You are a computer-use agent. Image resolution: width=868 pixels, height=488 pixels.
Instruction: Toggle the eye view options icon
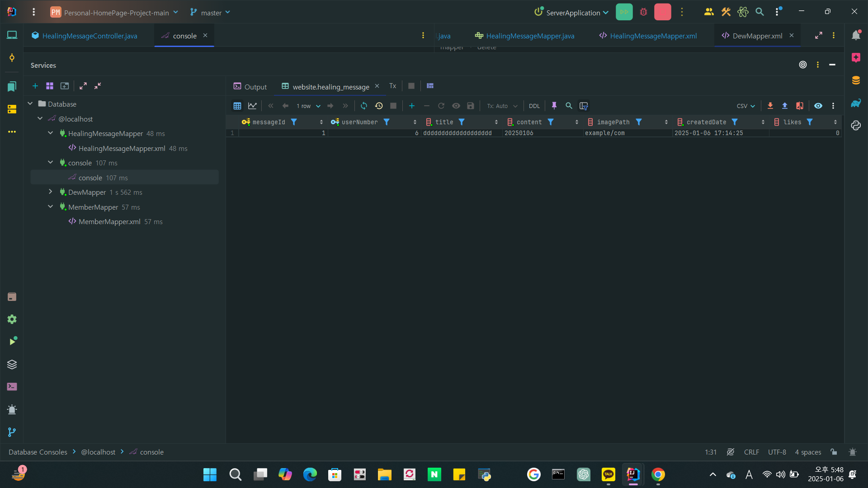point(818,106)
